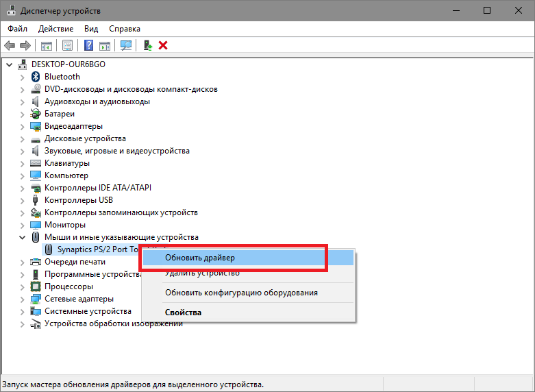Select the Synaptics PS/2 Port device

97,249
